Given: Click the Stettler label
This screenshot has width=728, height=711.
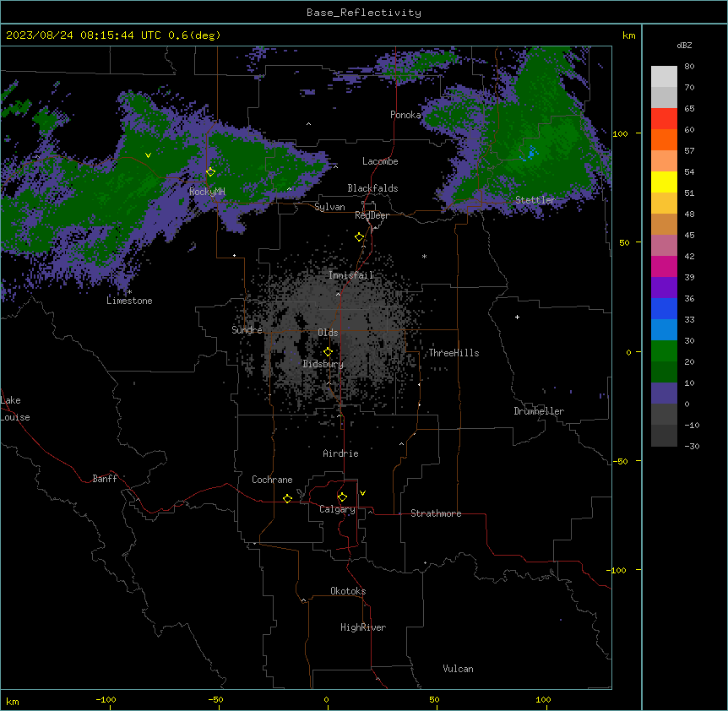Looking at the screenshot, I should tap(535, 200).
